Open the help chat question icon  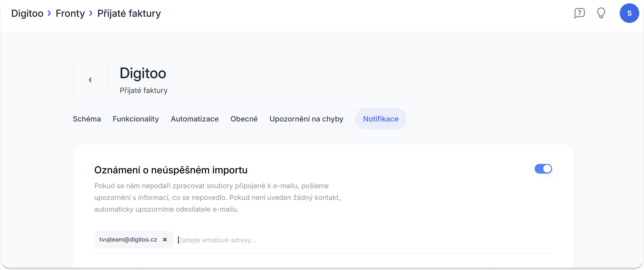coord(580,13)
